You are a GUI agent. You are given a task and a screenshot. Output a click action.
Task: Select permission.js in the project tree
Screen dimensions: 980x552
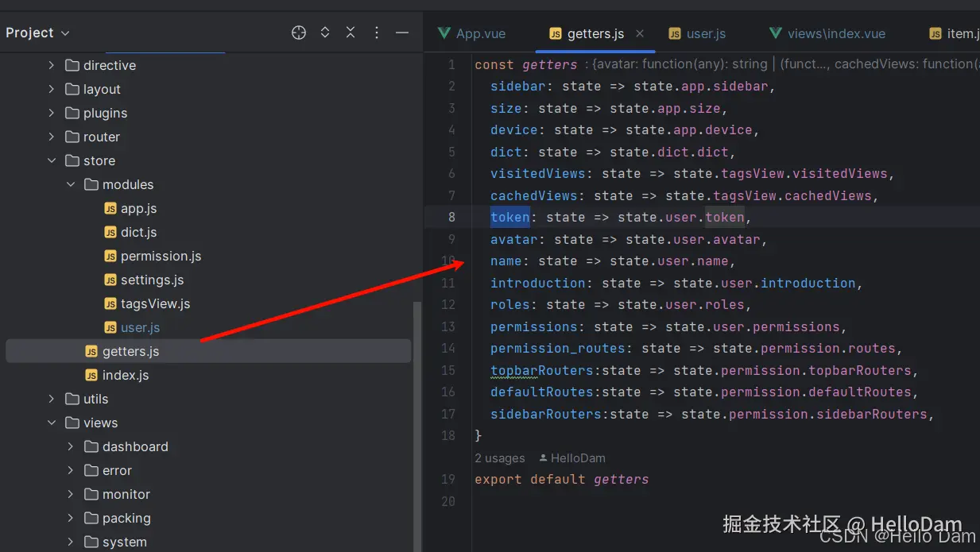click(161, 256)
